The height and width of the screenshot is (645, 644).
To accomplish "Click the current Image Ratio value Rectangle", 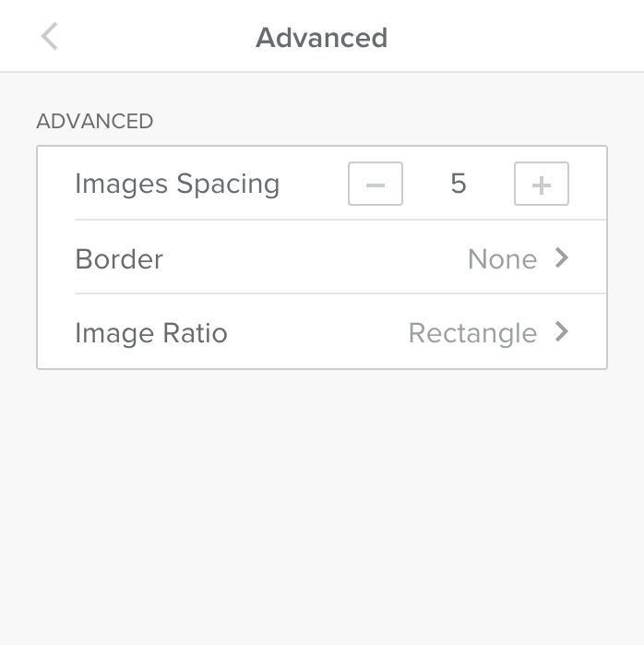I will tap(472, 333).
